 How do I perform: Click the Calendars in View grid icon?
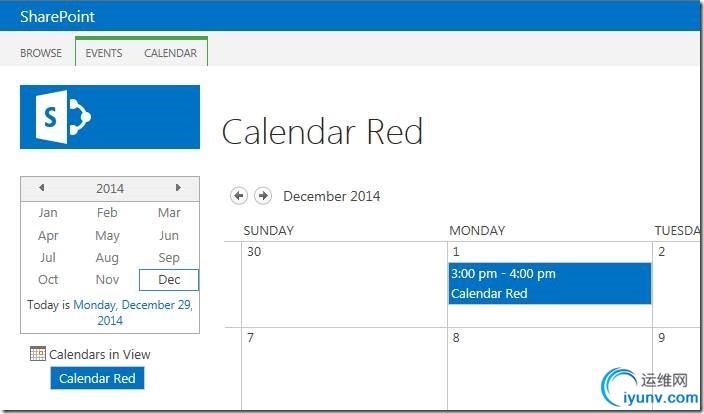tap(38, 354)
